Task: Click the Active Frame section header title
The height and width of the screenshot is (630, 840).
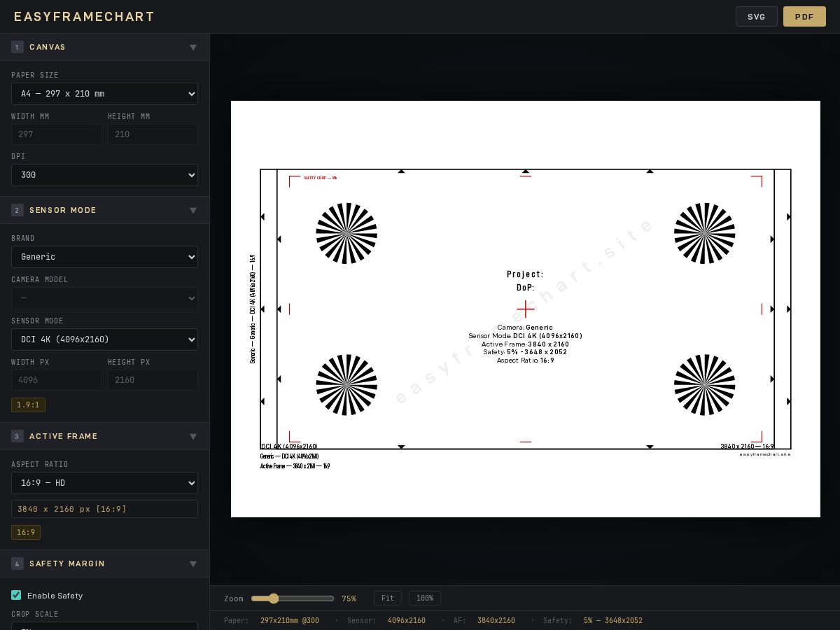Action: pyautogui.click(x=64, y=437)
